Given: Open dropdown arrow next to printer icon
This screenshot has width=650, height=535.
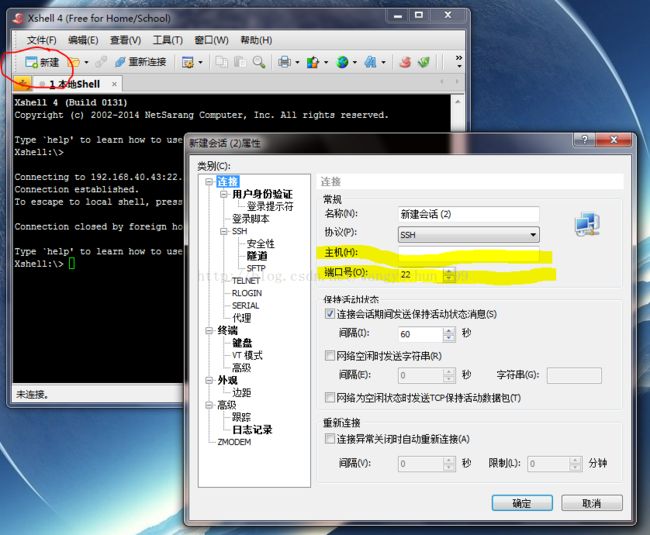Looking at the screenshot, I should pos(297,63).
